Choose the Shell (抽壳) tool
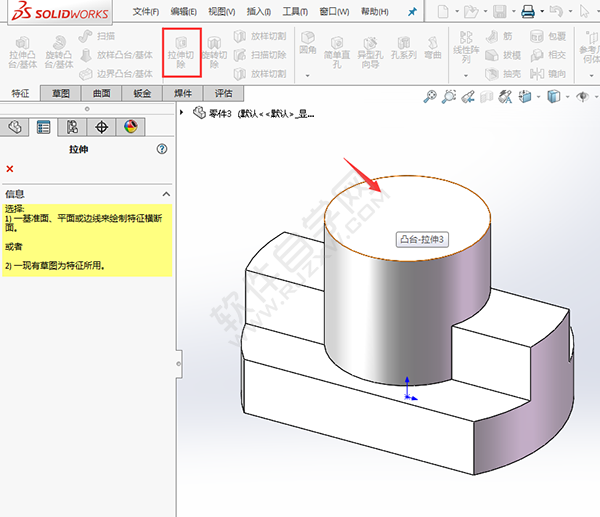The image size is (600, 517). [503, 73]
